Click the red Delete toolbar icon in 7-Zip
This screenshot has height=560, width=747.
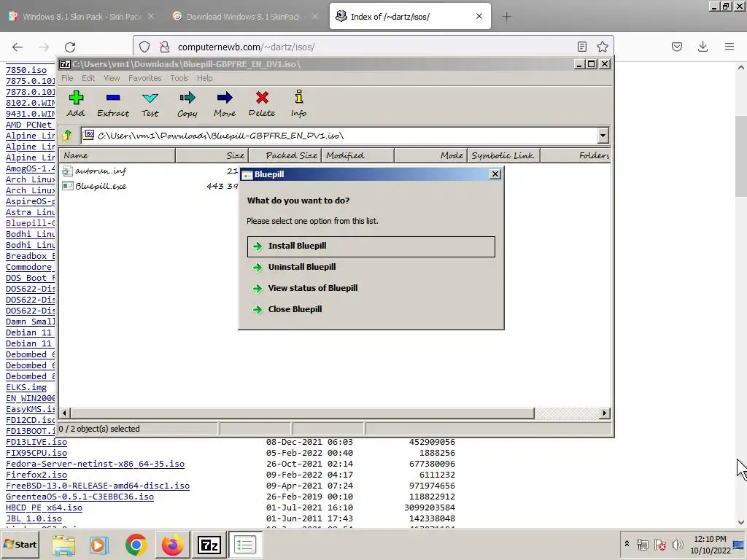click(x=262, y=98)
